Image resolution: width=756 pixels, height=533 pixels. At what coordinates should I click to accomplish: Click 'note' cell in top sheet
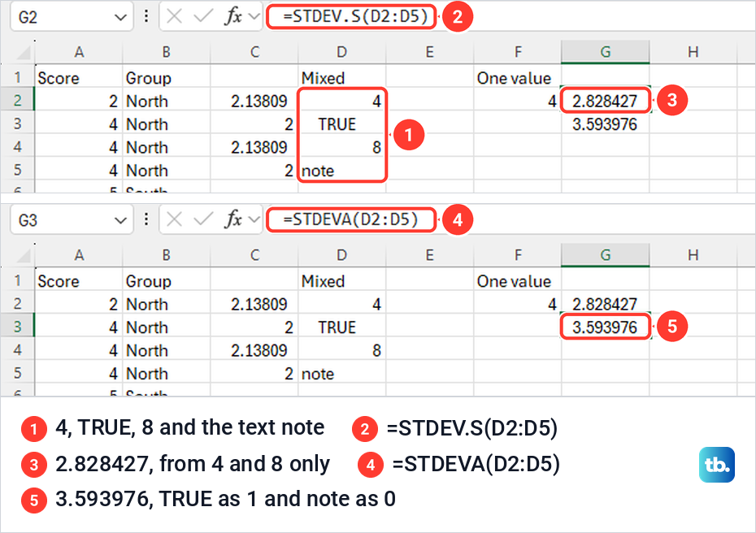(x=342, y=170)
